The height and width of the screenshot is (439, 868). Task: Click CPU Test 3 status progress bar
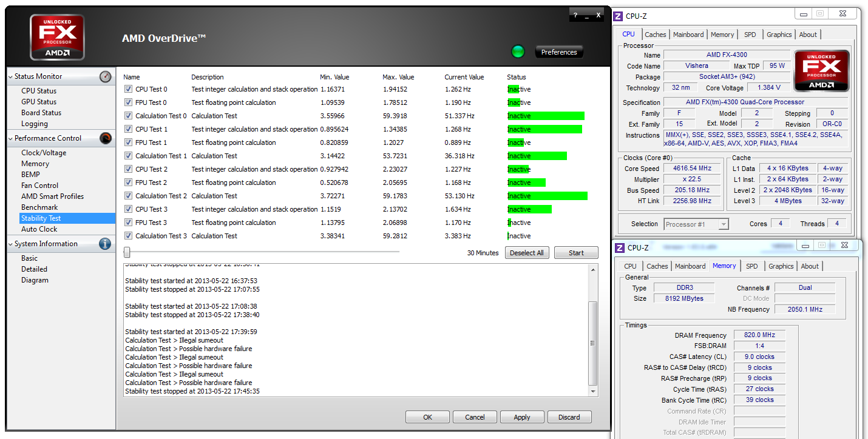(x=529, y=209)
